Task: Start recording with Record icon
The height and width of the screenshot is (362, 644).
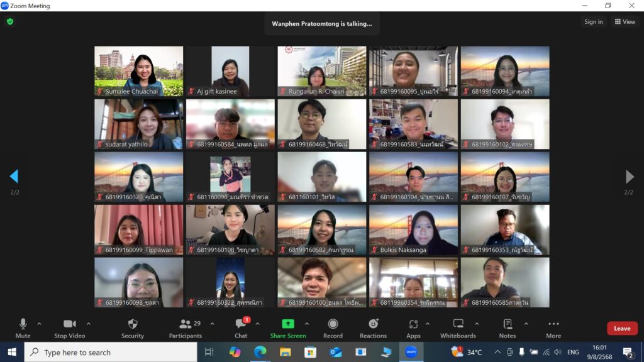Action: tap(333, 327)
